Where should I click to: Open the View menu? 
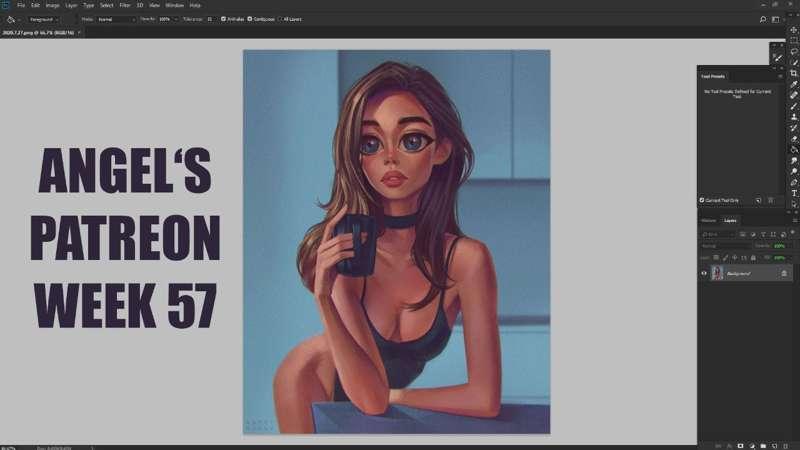click(x=154, y=5)
